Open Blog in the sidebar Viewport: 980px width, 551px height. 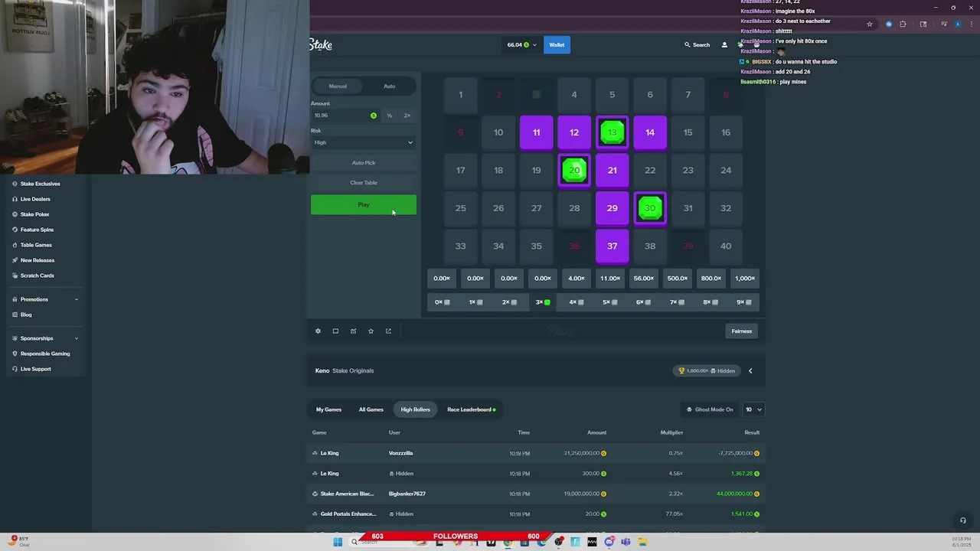tap(26, 315)
